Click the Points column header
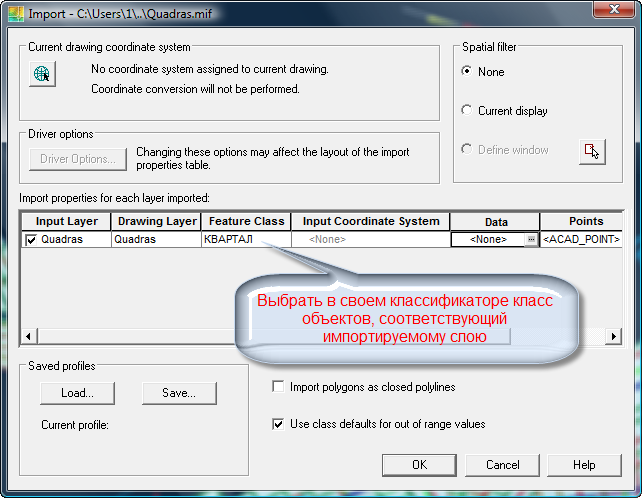Image resolution: width=642 pixels, height=498 pixels. pyautogui.click(x=582, y=222)
